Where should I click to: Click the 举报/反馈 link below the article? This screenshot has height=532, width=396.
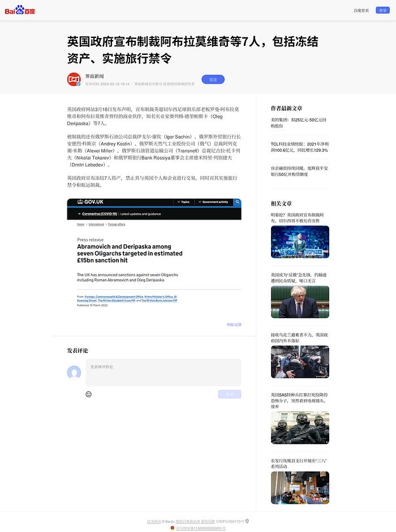click(234, 325)
